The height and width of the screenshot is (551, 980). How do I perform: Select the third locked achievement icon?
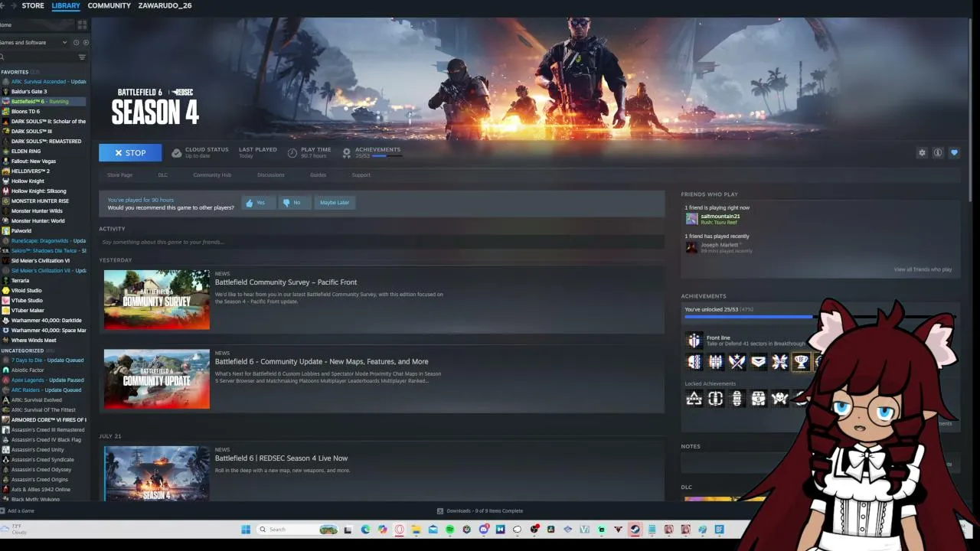[x=737, y=398]
